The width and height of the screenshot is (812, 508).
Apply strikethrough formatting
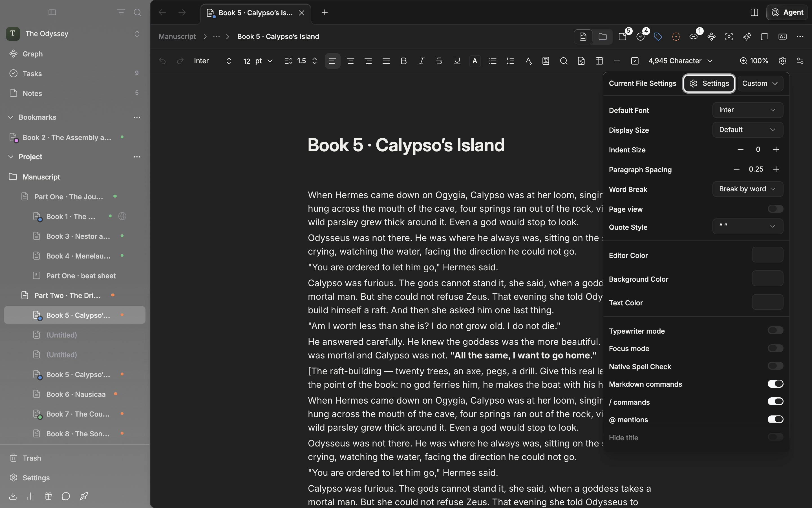click(x=439, y=61)
